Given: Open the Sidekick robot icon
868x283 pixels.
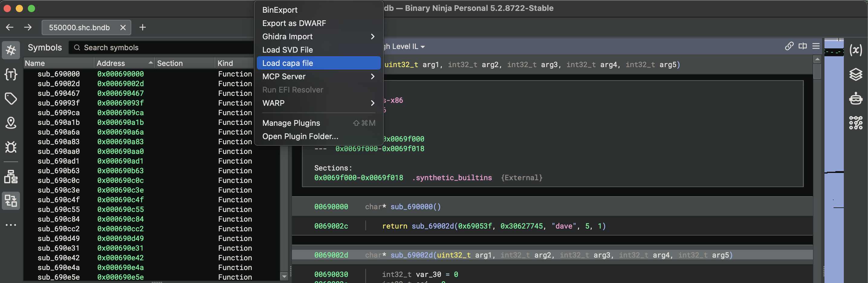Looking at the screenshot, I should coord(856,99).
